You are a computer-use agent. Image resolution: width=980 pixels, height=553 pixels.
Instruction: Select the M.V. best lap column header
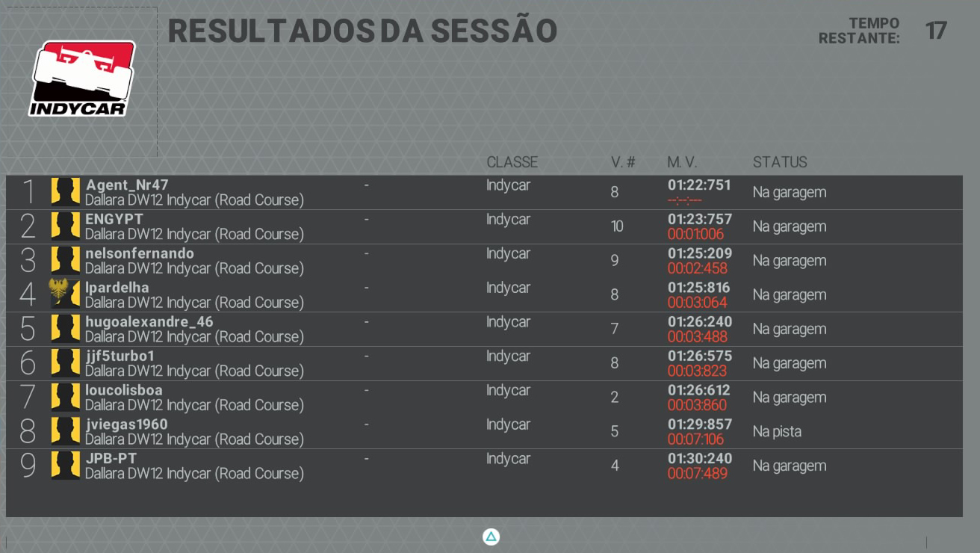682,162
